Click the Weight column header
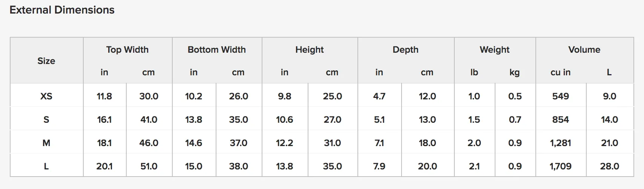The width and height of the screenshot is (644, 189). click(495, 50)
